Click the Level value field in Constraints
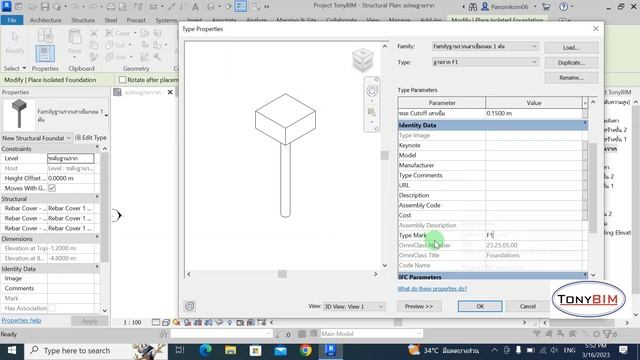This screenshot has height=360, width=640. [x=71, y=158]
